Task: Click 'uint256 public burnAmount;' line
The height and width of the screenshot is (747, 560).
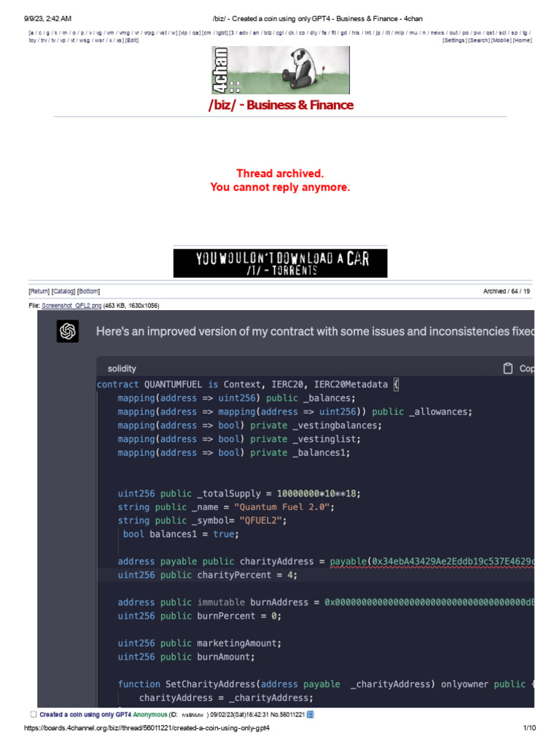Action: click(x=186, y=657)
